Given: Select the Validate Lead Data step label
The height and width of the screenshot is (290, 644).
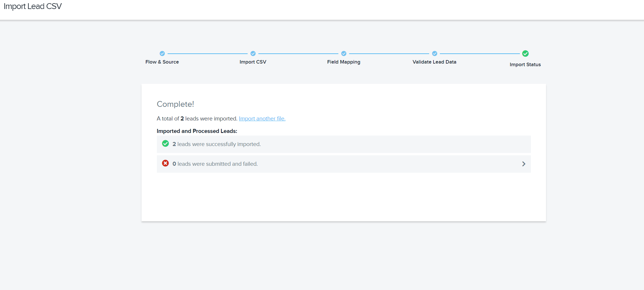Looking at the screenshot, I should 434,62.
